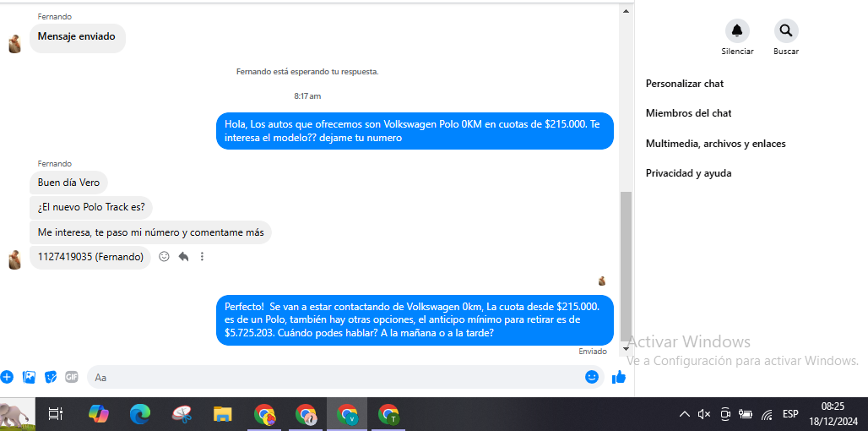Open Fernando's avatar beside the phone number message

click(15, 259)
